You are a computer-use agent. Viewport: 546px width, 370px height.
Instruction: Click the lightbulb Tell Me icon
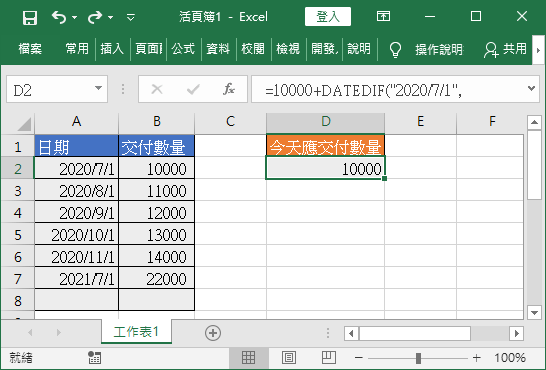pos(395,49)
